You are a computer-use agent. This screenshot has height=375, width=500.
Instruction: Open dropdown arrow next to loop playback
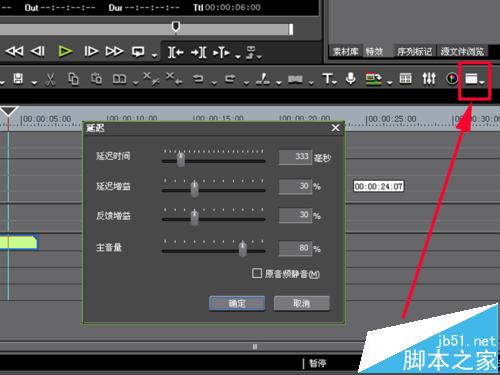coord(154,55)
